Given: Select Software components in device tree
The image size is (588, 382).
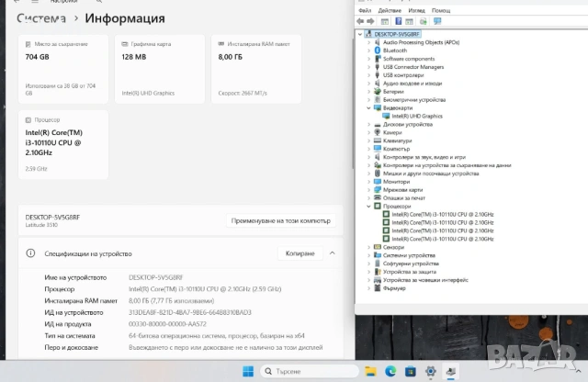Looking at the screenshot, I should [409, 59].
